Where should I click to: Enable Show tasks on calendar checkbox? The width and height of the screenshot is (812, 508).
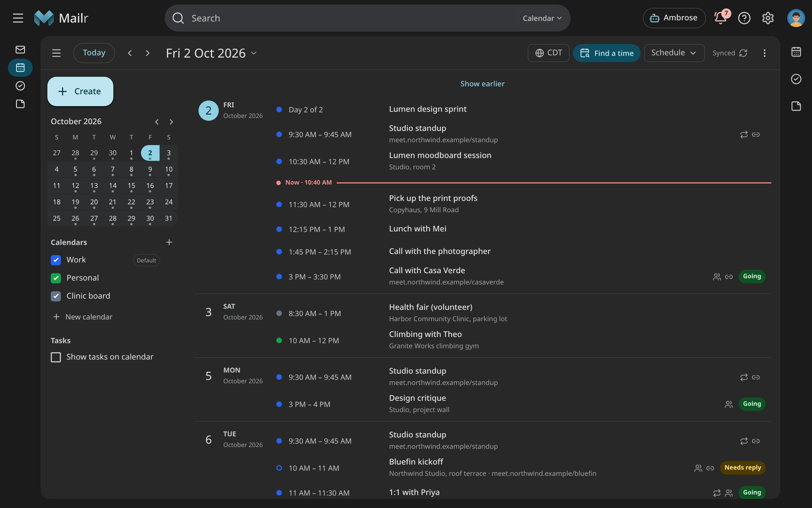[56, 357]
